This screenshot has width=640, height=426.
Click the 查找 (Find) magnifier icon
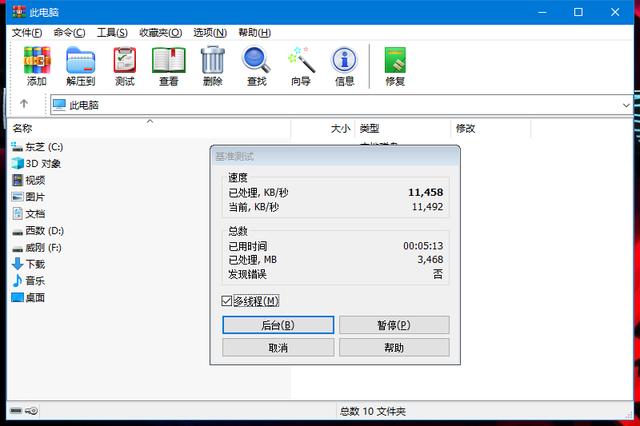(256, 66)
